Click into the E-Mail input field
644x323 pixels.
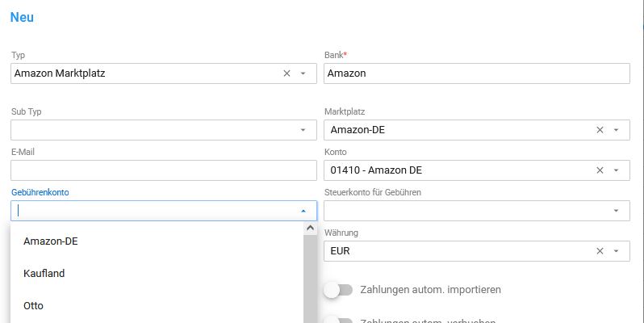[x=164, y=170]
